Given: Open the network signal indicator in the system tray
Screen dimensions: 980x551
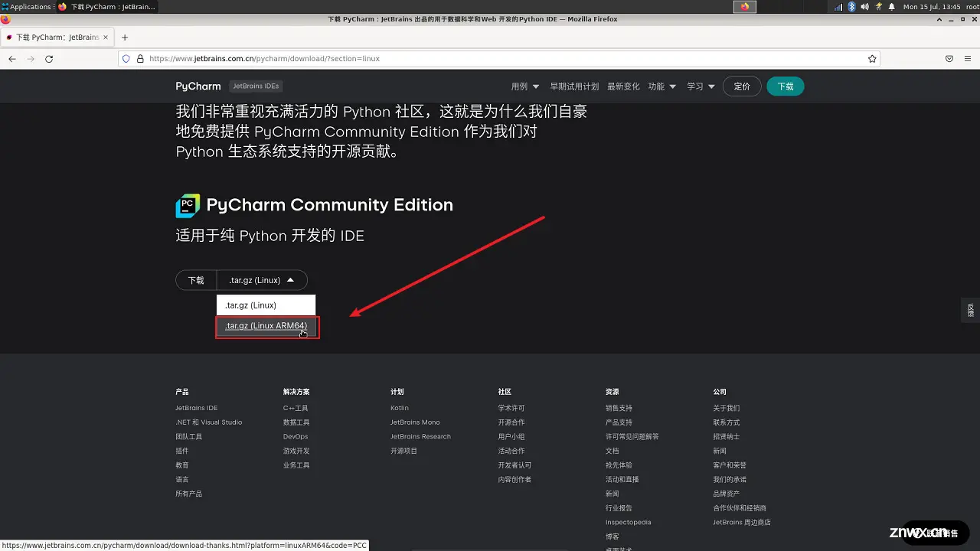Looking at the screenshot, I should coord(838,7).
